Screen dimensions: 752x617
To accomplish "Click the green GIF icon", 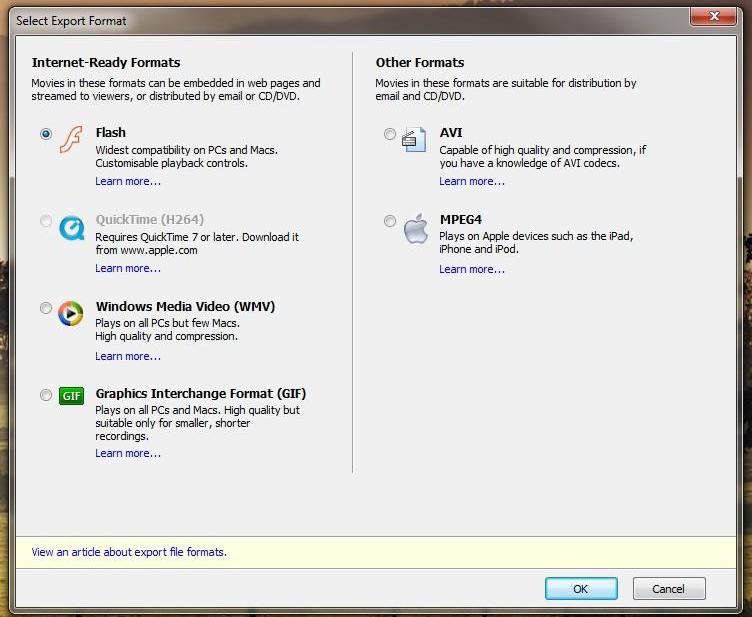I will (x=71, y=396).
